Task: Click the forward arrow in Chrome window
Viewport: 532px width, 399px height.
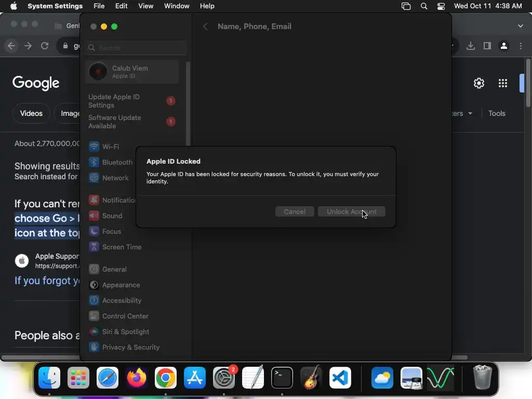Action: tap(28, 46)
